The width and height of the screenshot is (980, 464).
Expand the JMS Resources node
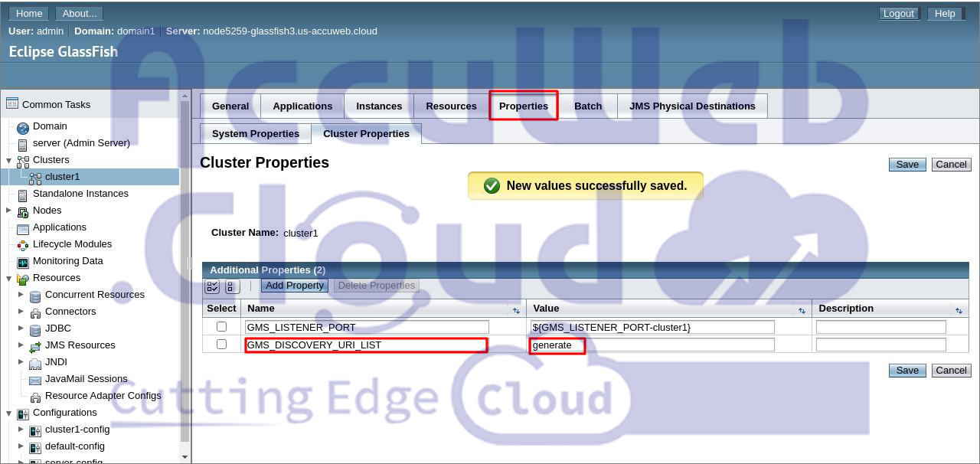pyautogui.click(x=21, y=345)
